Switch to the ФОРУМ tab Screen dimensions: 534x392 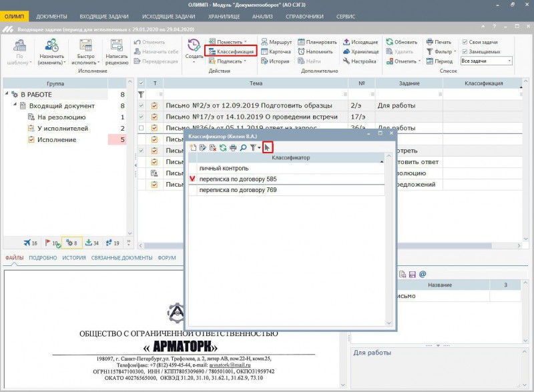pos(167,257)
